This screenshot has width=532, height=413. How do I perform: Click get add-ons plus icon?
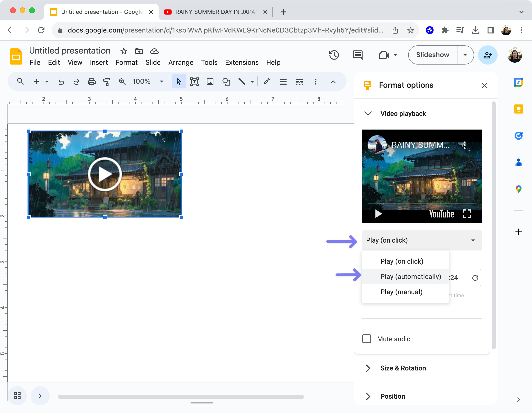(x=518, y=232)
